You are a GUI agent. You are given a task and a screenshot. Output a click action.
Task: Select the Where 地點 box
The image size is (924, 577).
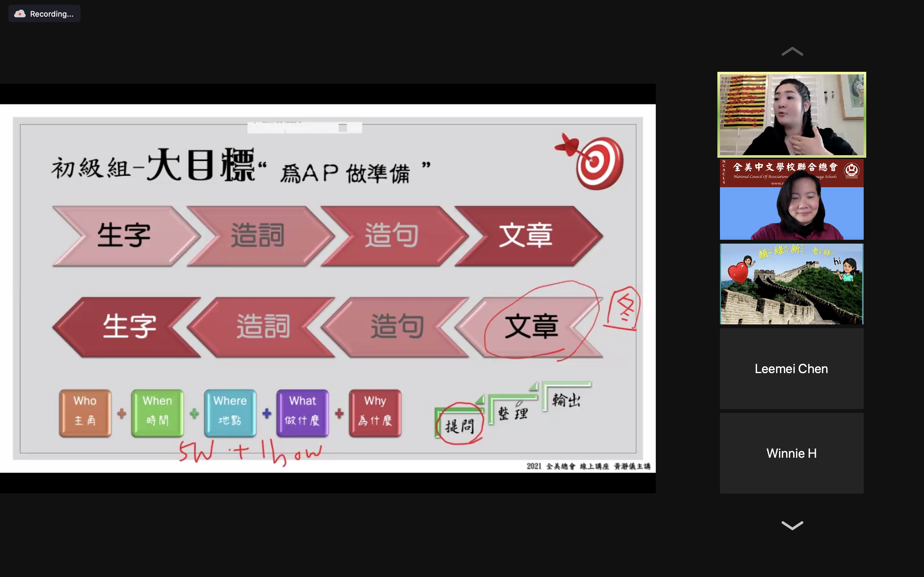(x=230, y=413)
